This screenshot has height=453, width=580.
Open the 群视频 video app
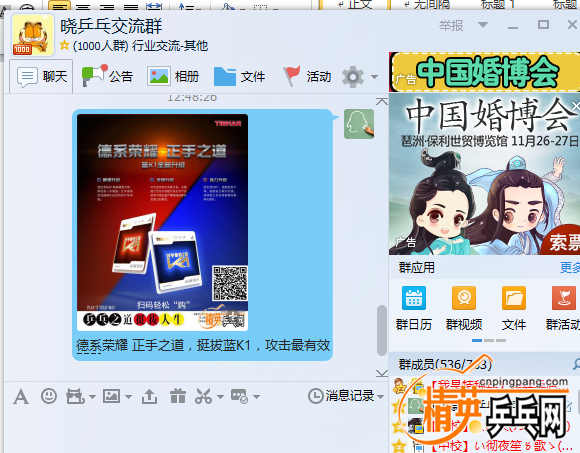(x=464, y=308)
